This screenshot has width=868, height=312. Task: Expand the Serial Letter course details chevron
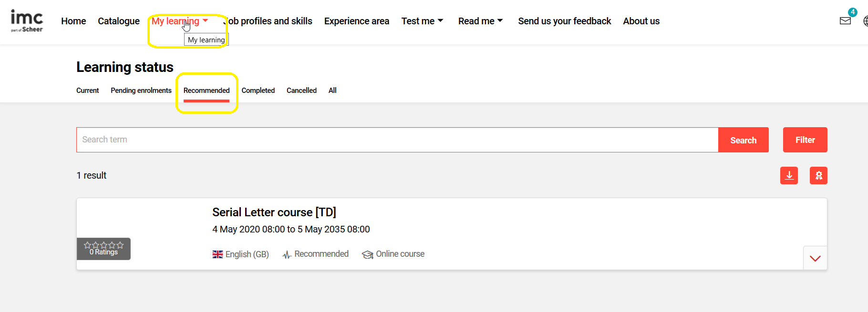point(815,258)
